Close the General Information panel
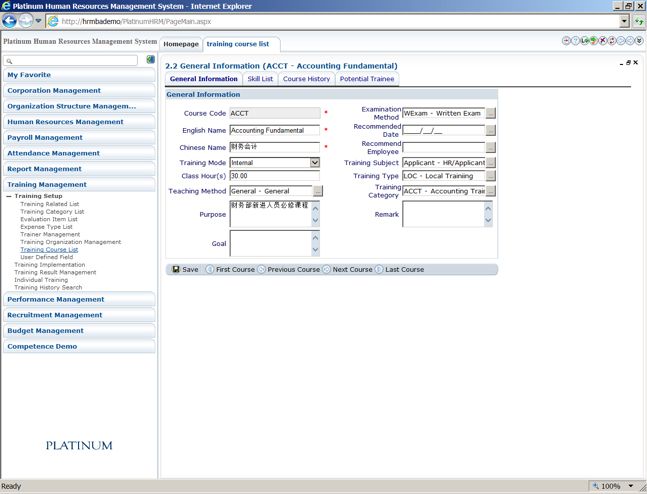This screenshot has width=647, height=494. click(x=635, y=63)
